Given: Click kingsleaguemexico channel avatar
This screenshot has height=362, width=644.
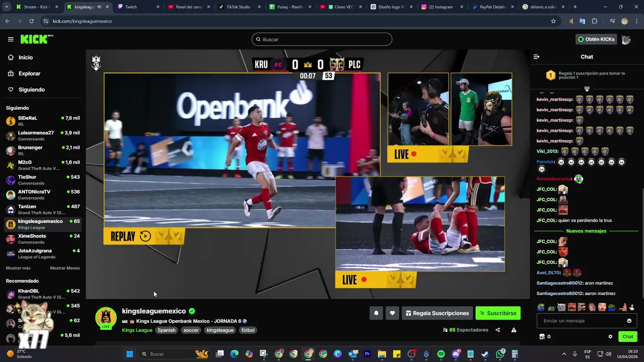Looking at the screenshot, I should 106,318.
